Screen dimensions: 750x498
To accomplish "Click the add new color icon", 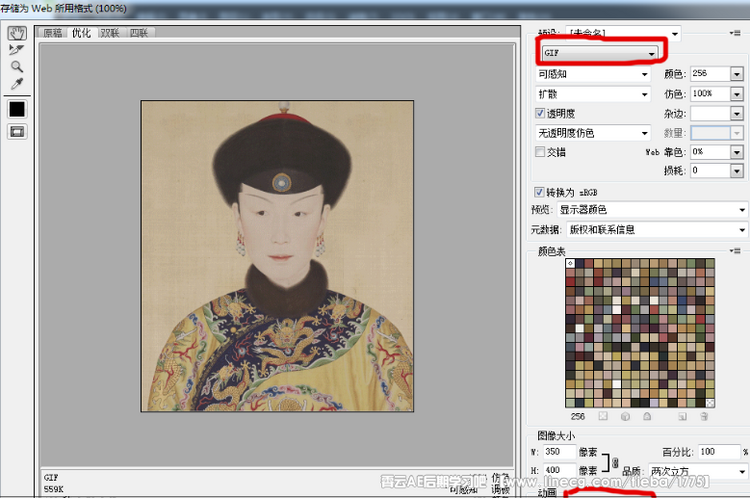I will pyautogui.click(x=683, y=416).
